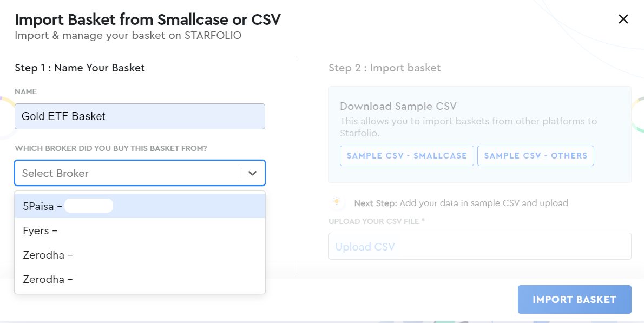The width and height of the screenshot is (644, 323).
Task: Pick the first Zerodha broker entry
Action: click(x=140, y=255)
